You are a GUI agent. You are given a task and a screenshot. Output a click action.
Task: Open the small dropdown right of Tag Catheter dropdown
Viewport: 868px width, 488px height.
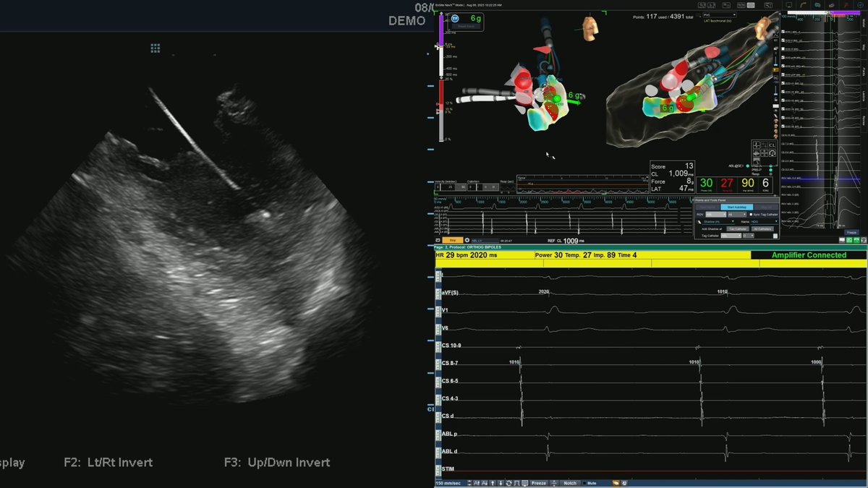(749, 236)
